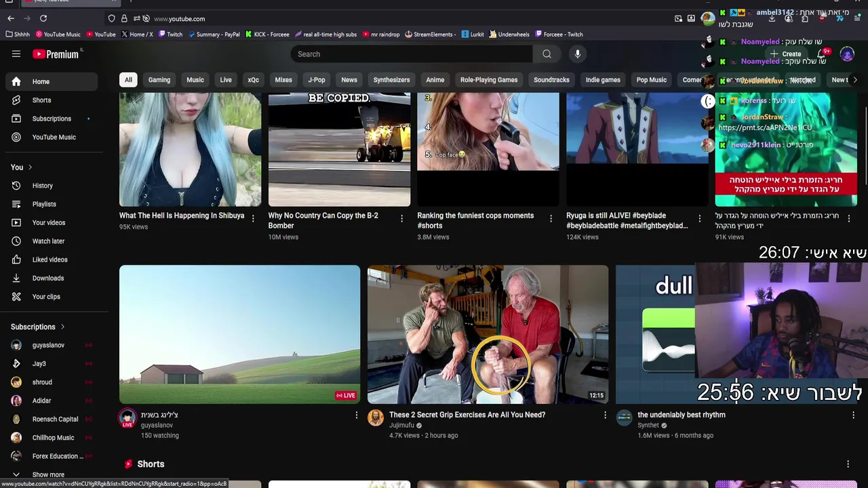Image resolution: width=868 pixels, height=488 pixels.
Task: Select the Music filter chip
Action: point(195,80)
